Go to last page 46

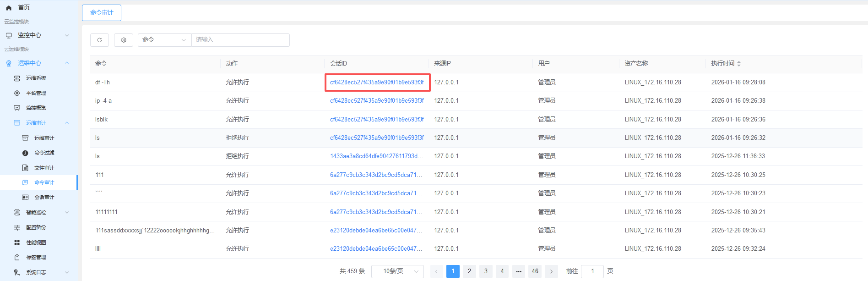(x=535, y=271)
